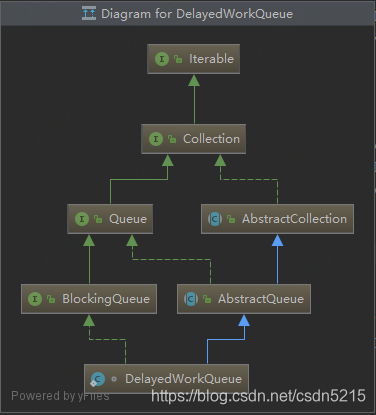Click the class icon on DelayedWorkQueue

tap(97, 379)
